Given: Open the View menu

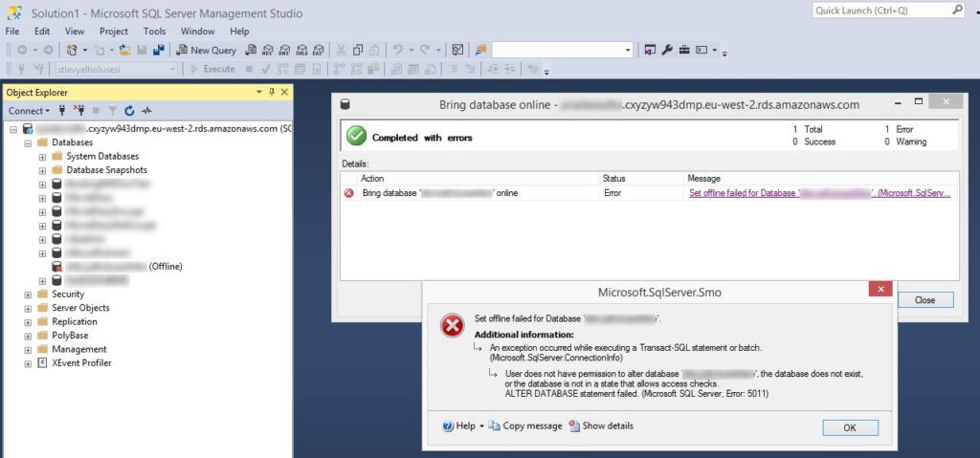Looking at the screenshot, I should pos(75,32).
